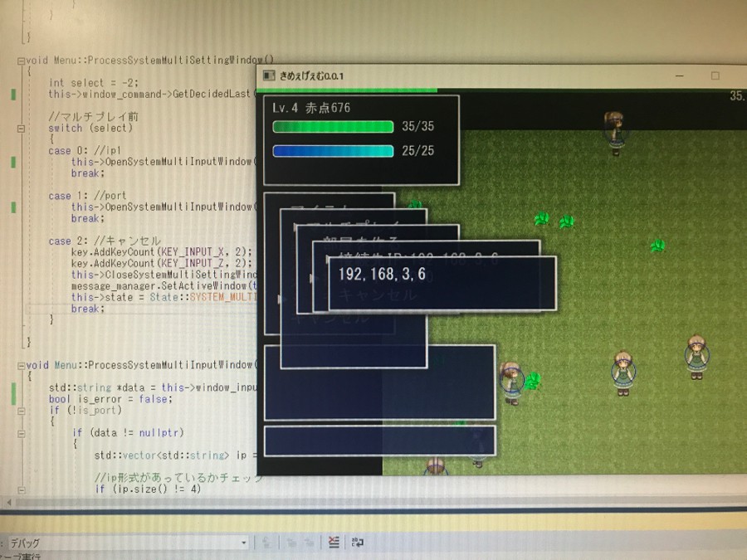Collapse the ProcessSystemMultiSettingWindow function fold marker
This screenshot has height=560, width=747.
21,61
